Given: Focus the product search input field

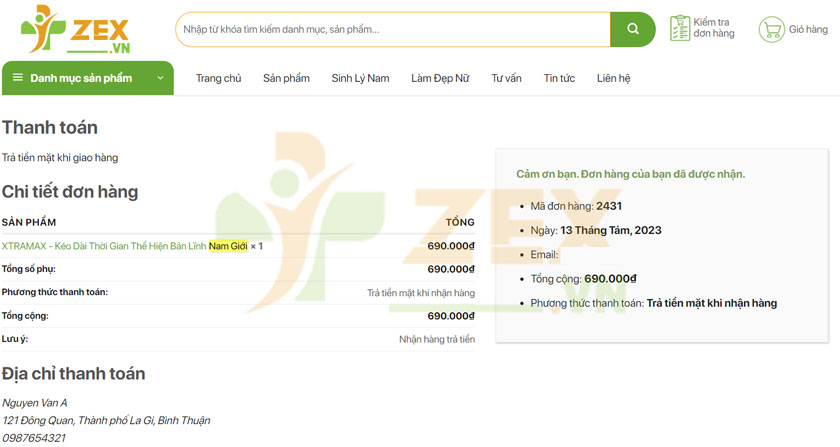Looking at the screenshot, I should [x=392, y=29].
